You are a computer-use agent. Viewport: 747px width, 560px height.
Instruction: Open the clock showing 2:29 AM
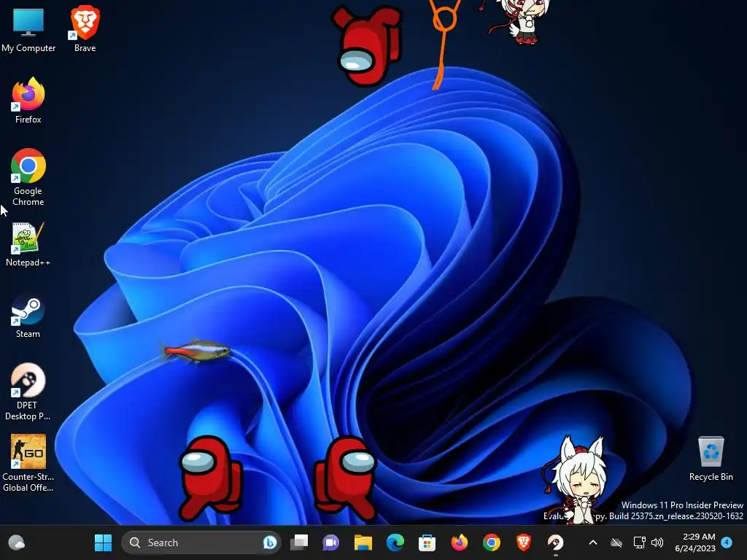tap(695, 542)
